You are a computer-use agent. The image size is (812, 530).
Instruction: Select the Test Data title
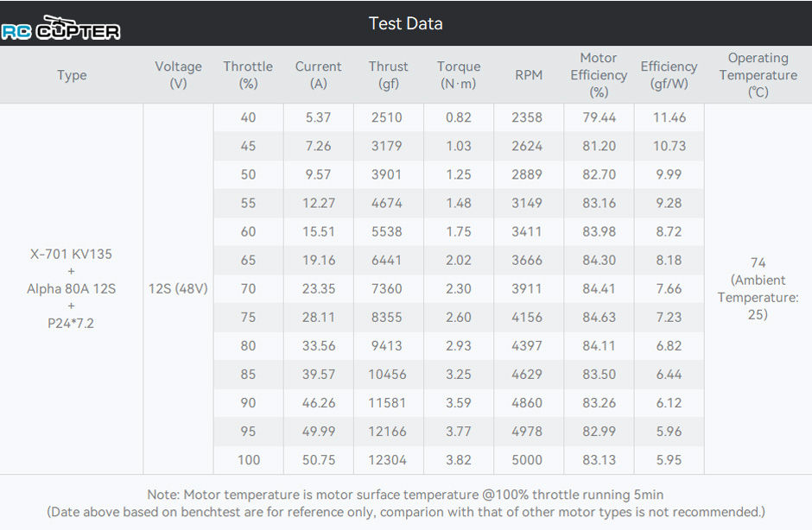click(405, 23)
